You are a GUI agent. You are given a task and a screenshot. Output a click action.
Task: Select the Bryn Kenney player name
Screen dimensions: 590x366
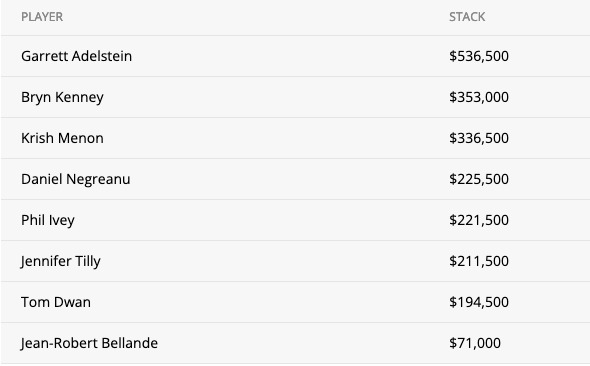pyautogui.click(x=62, y=97)
